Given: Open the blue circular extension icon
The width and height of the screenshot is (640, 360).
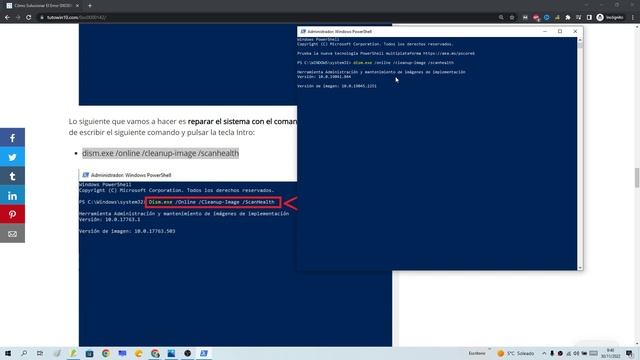Looking at the screenshot, I should click(x=547, y=18).
